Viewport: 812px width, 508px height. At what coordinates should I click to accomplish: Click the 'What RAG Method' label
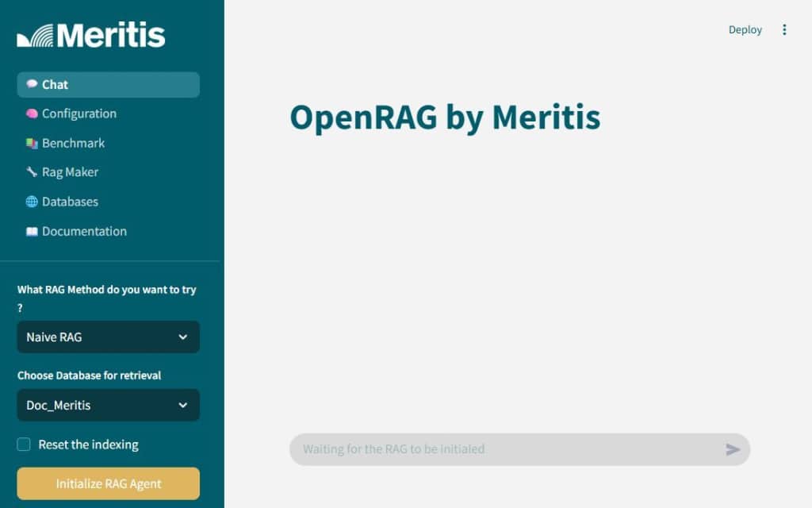tap(107, 298)
